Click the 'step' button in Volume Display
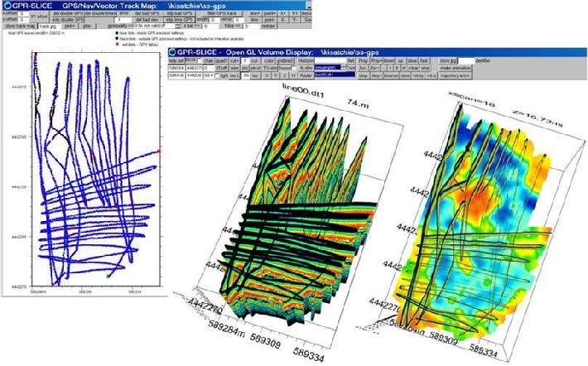The height and width of the screenshot is (366, 588). click(364, 75)
